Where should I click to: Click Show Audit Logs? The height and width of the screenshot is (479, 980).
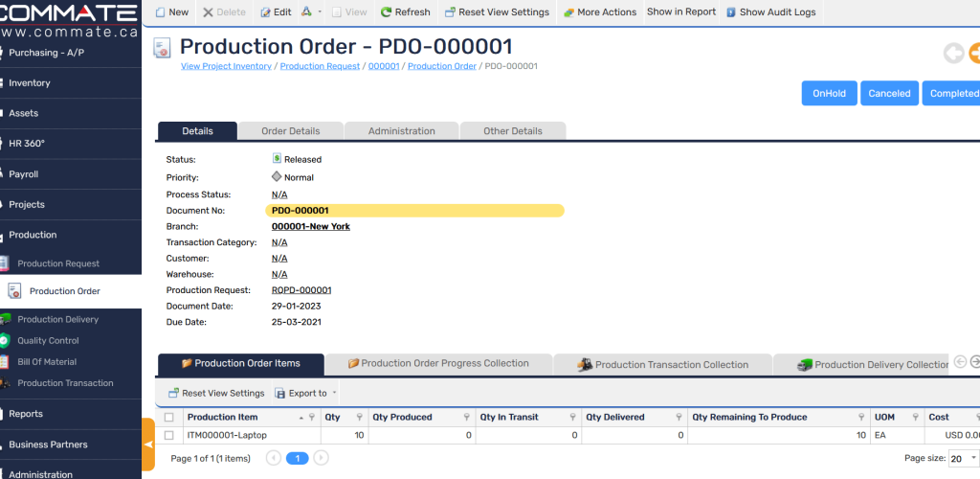point(770,11)
